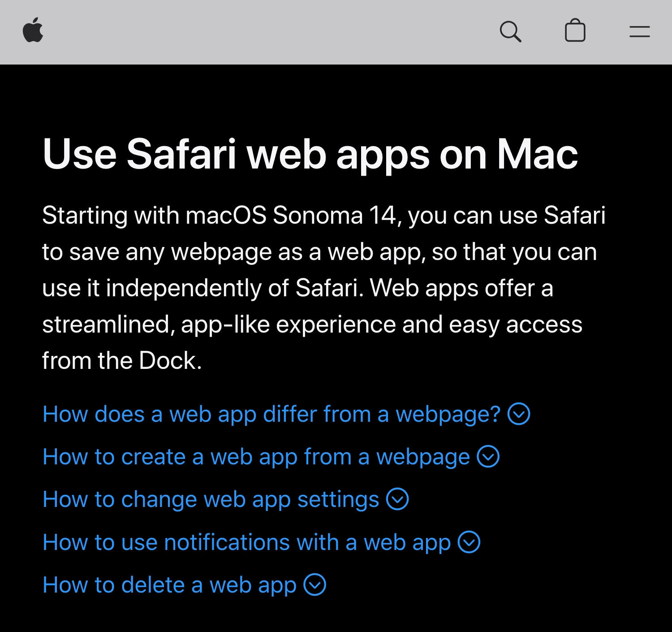Screen dimensions: 672x632
Task: Open the two-line hamburger menu
Action: [x=639, y=32]
